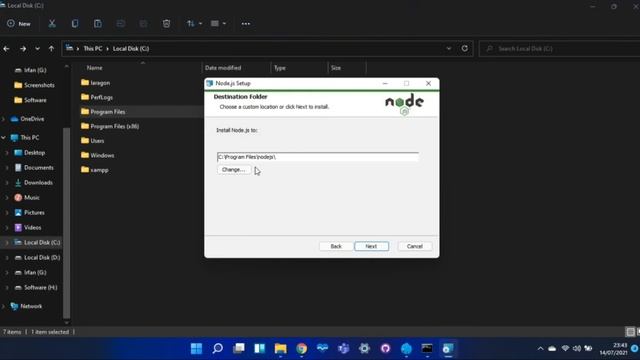Click the Search Local Disk (C:) box

559,49
